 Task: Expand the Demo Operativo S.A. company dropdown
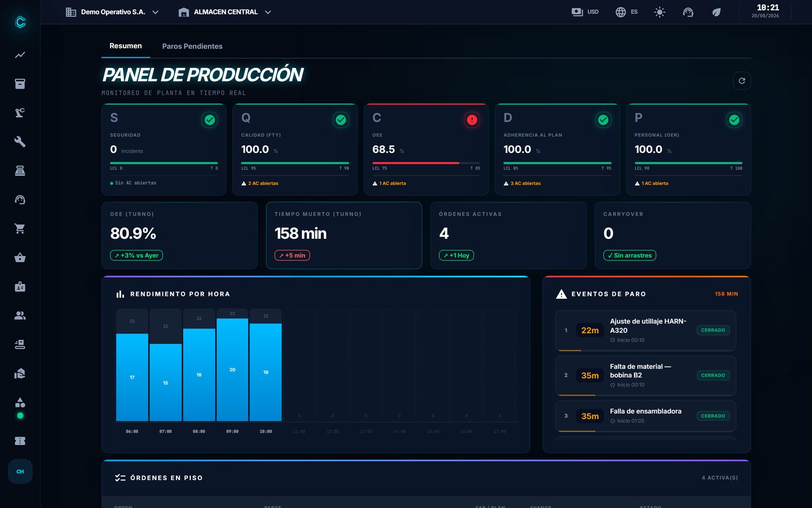click(x=112, y=12)
